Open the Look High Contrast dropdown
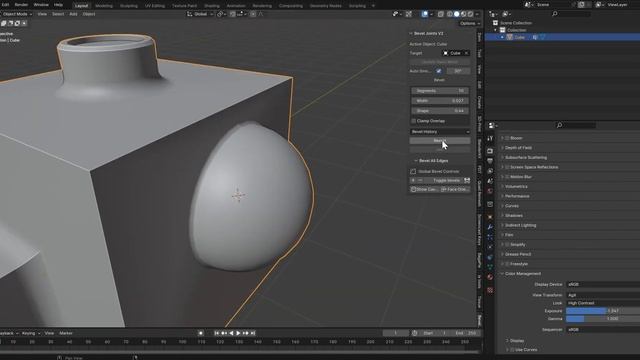The width and height of the screenshot is (640, 360). pos(603,303)
